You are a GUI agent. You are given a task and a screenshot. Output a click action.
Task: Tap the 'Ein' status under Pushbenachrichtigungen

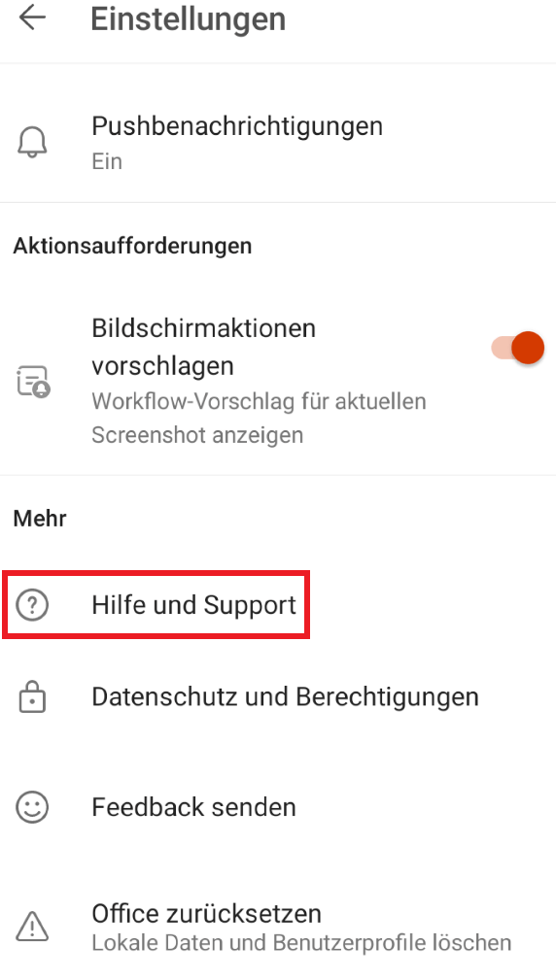coord(107,161)
